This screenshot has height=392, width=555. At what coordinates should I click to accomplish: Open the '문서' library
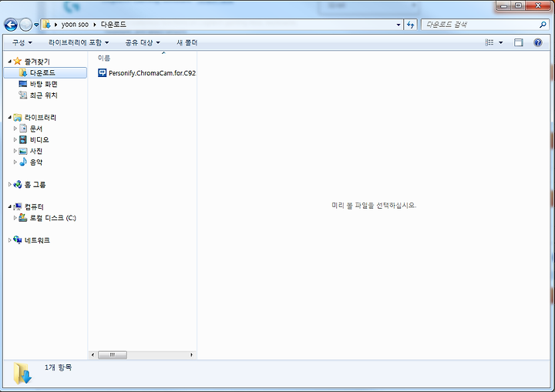[x=35, y=129]
